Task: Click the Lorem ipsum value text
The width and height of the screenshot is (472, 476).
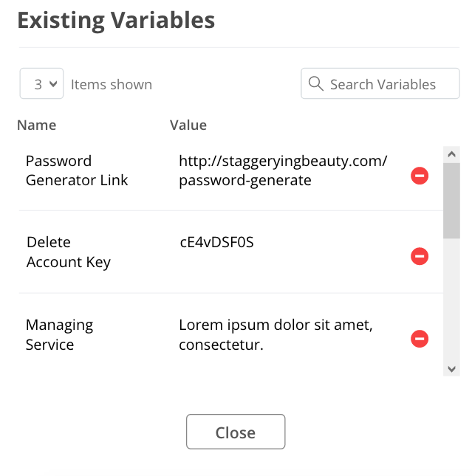Action: pos(276,334)
